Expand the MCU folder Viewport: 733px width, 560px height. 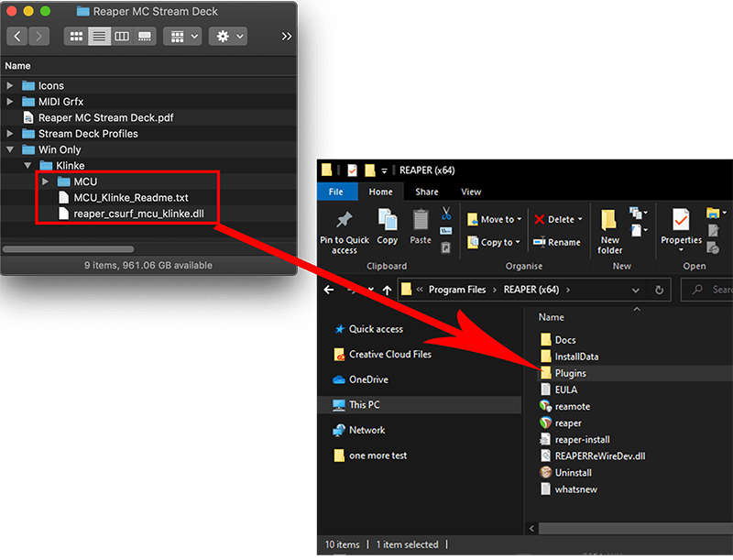(x=45, y=181)
